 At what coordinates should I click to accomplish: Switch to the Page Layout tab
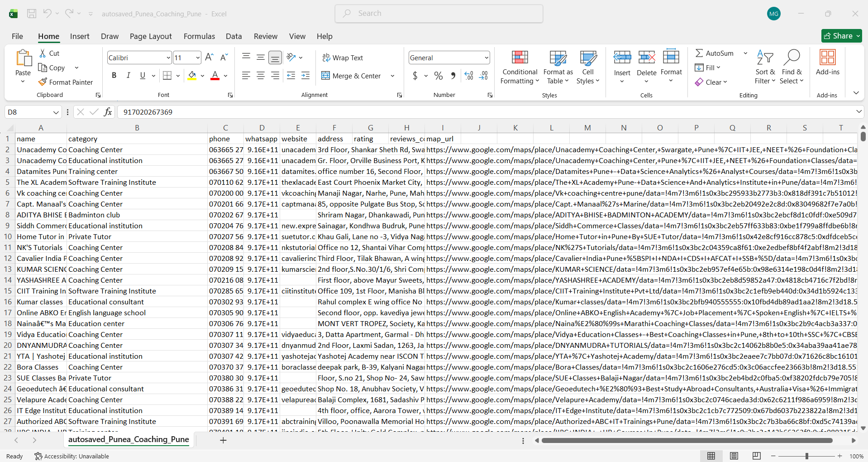point(151,36)
